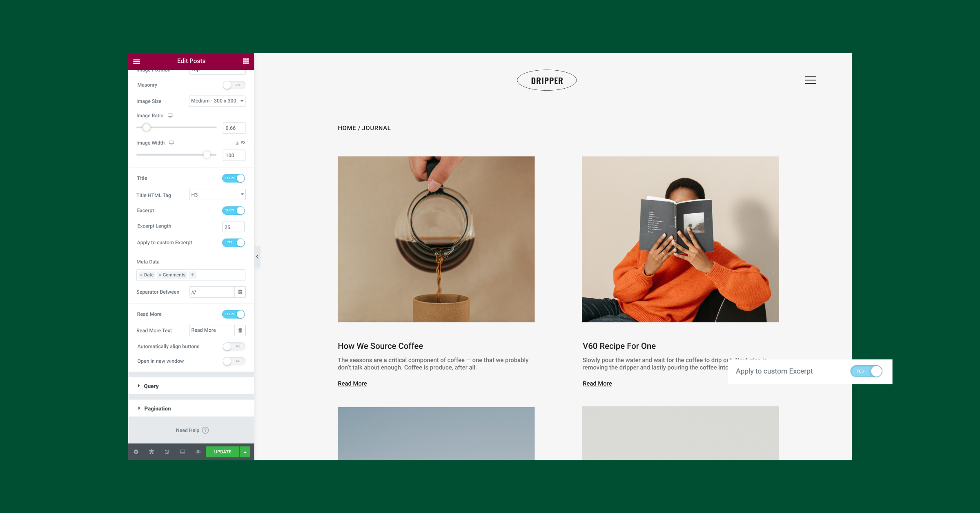This screenshot has width=980, height=513.
Task: Open the Title HTML Tag dropdown
Action: coord(217,194)
